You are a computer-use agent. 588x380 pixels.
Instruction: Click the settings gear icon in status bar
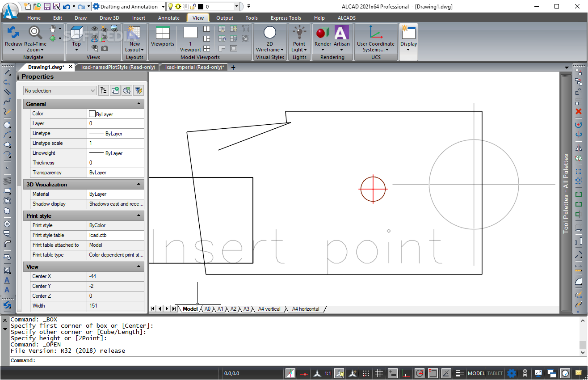[512, 373]
